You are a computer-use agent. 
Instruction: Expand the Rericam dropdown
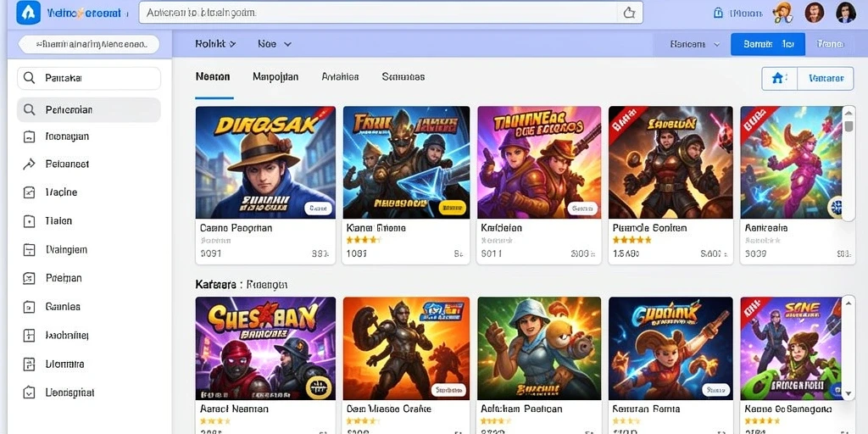coord(695,44)
